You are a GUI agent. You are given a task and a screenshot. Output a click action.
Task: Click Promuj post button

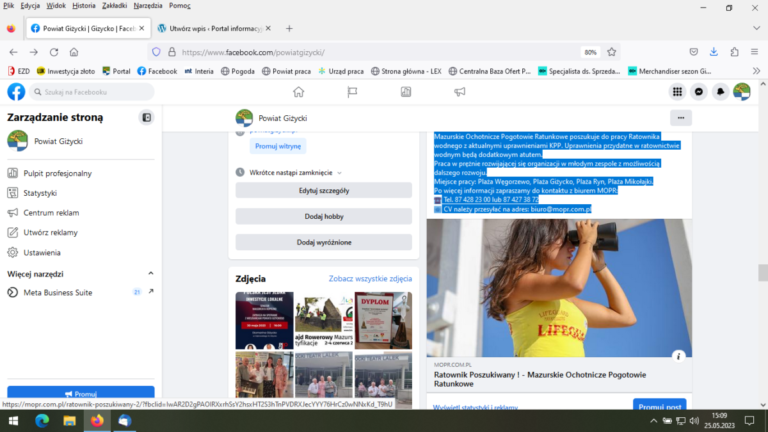659,406
